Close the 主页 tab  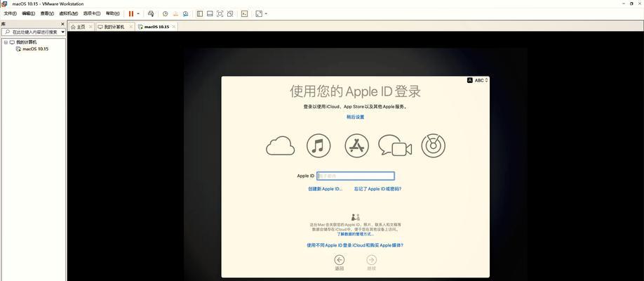[90, 27]
